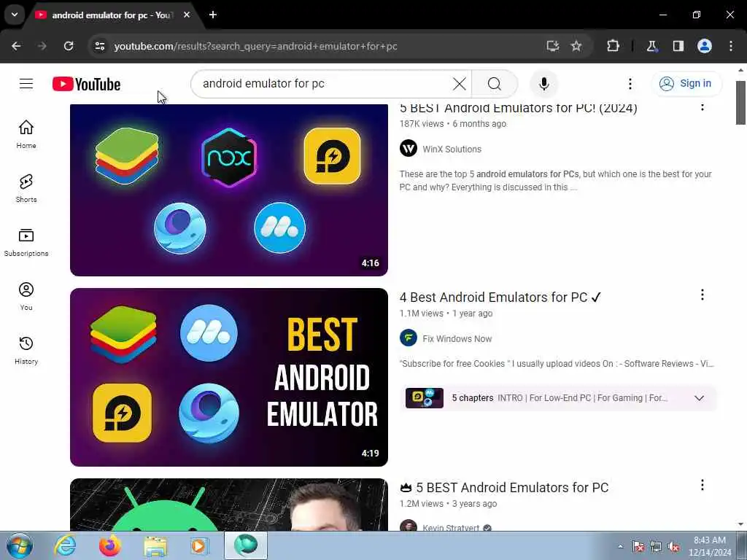Open more options for Kevin Stratvert's video
The height and width of the screenshot is (560, 747).
coord(703,485)
